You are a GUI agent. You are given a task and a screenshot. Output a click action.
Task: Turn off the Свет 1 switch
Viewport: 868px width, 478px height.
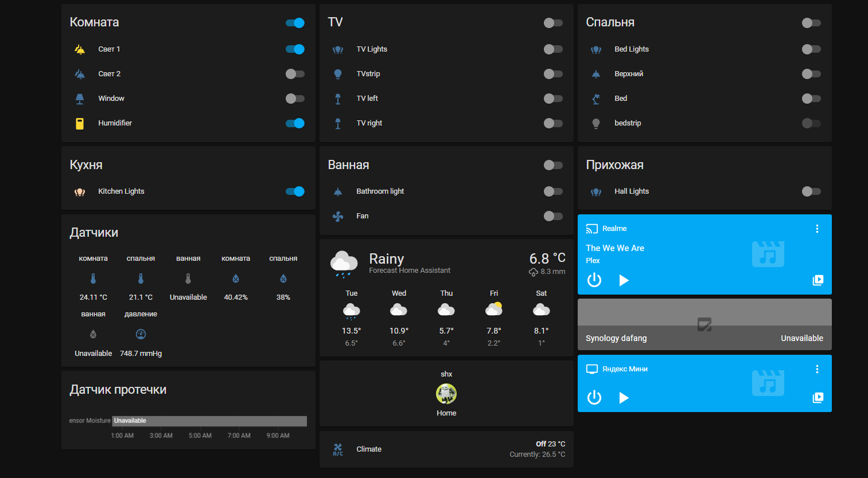295,49
